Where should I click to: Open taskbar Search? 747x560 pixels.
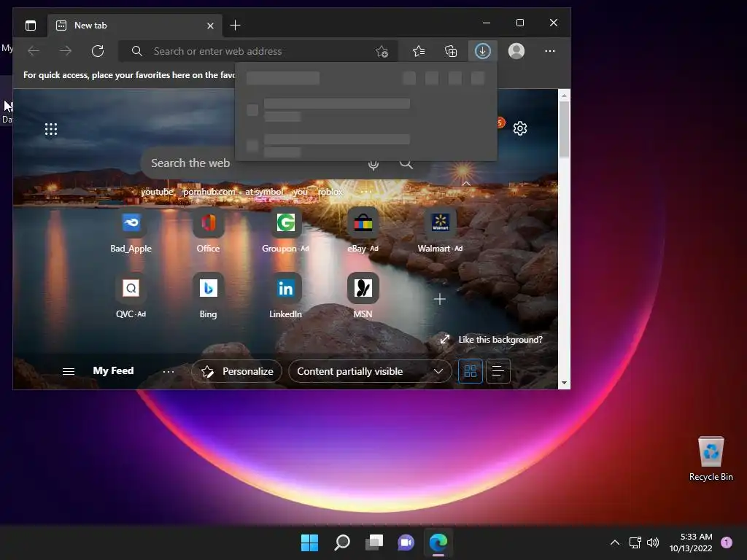pos(342,542)
